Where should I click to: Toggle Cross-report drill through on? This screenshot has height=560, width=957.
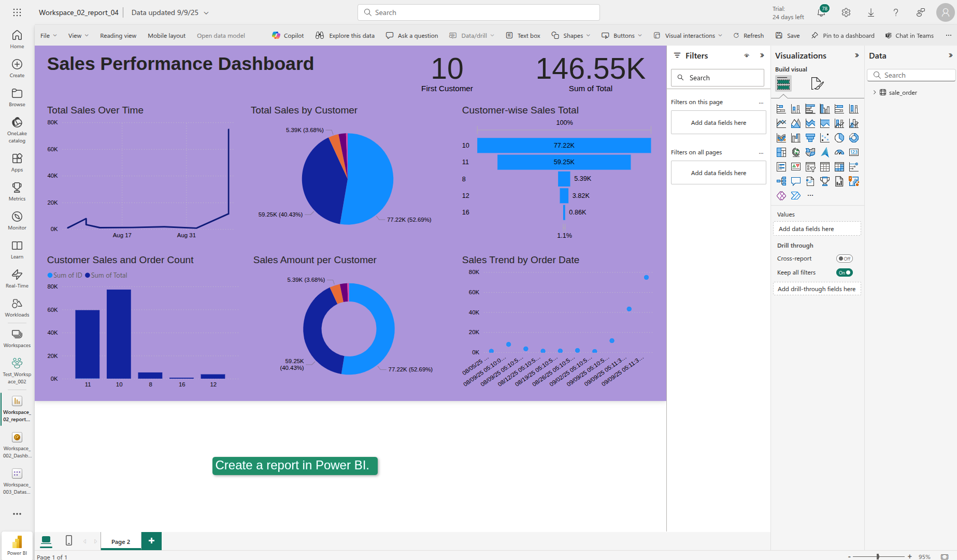tap(844, 258)
